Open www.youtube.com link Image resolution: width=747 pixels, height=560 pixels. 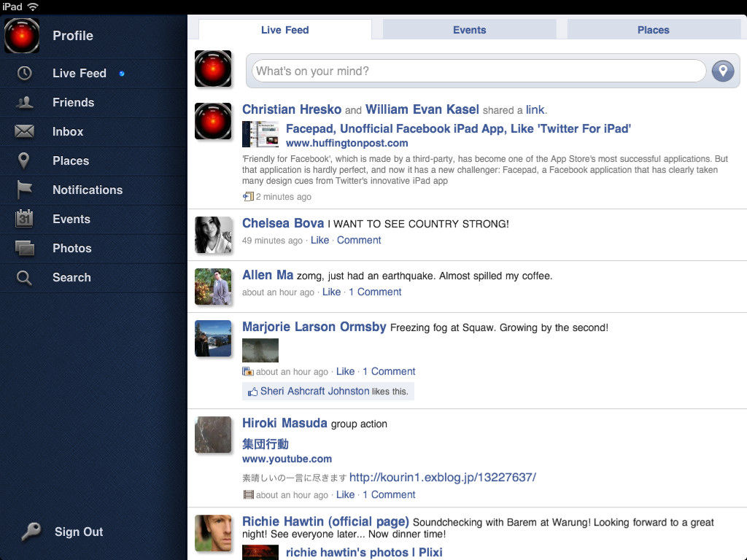pos(287,459)
